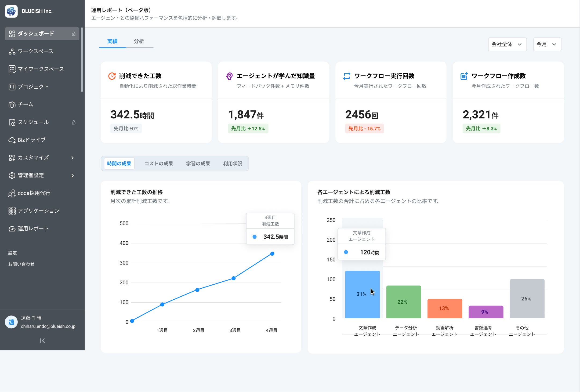Switch to 学習の成果 segment
Image resolution: width=580 pixels, height=392 pixels.
[x=198, y=164]
